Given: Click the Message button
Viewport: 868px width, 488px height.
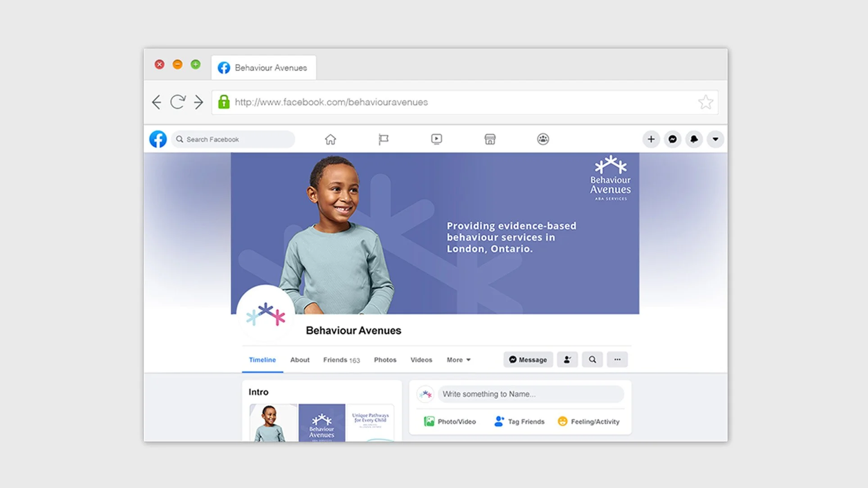Looking at the screenshot, I should (528, 359).
